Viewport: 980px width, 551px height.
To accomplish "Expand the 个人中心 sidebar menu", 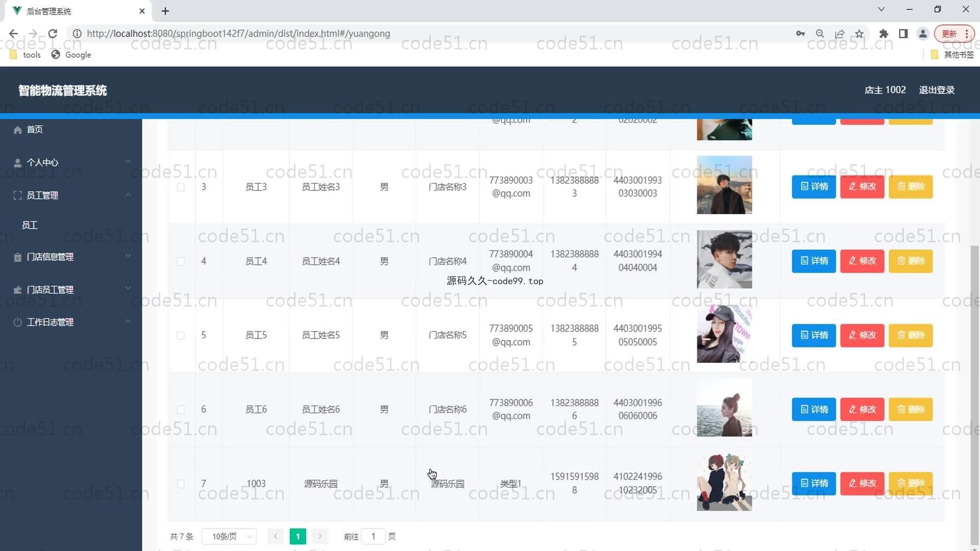I will (x=71, y=162).
